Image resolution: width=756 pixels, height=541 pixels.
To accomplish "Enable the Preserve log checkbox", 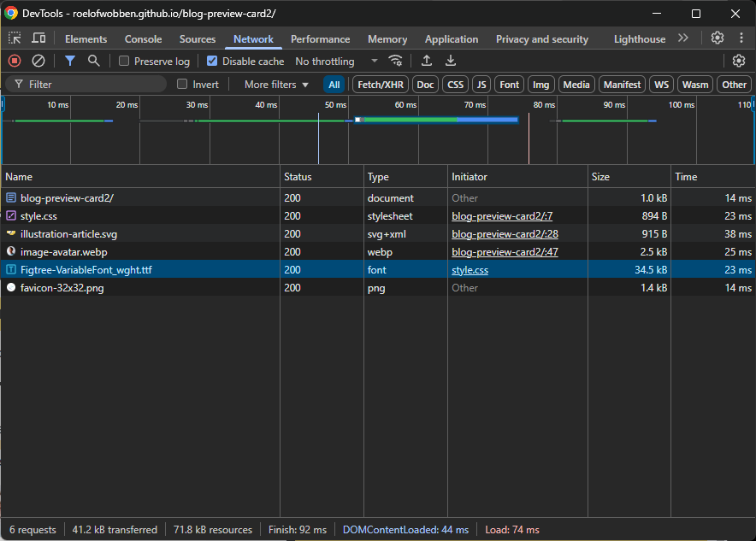I will tap(124, 61).
